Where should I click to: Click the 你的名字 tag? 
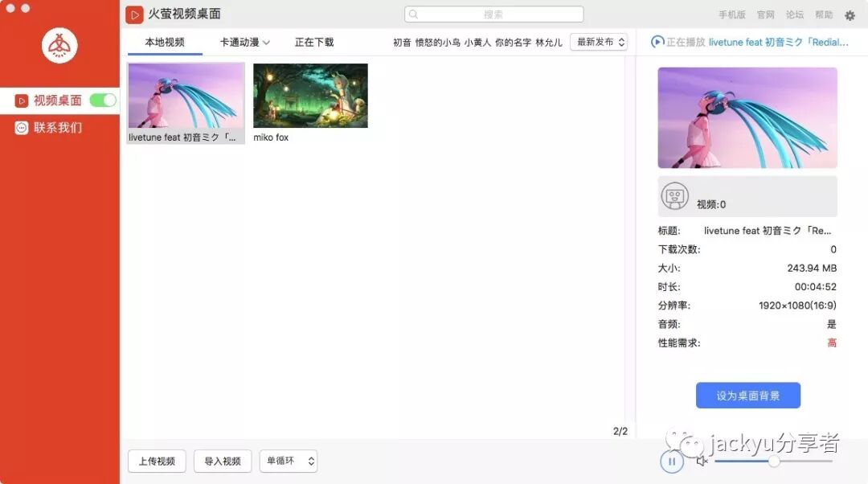pos(513,42)
